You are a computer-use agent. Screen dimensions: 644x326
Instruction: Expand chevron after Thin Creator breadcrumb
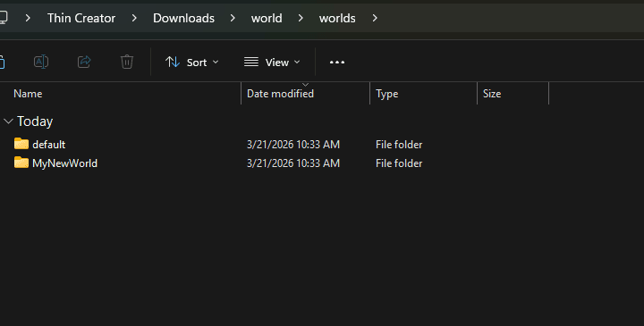(x=134, y=18)
